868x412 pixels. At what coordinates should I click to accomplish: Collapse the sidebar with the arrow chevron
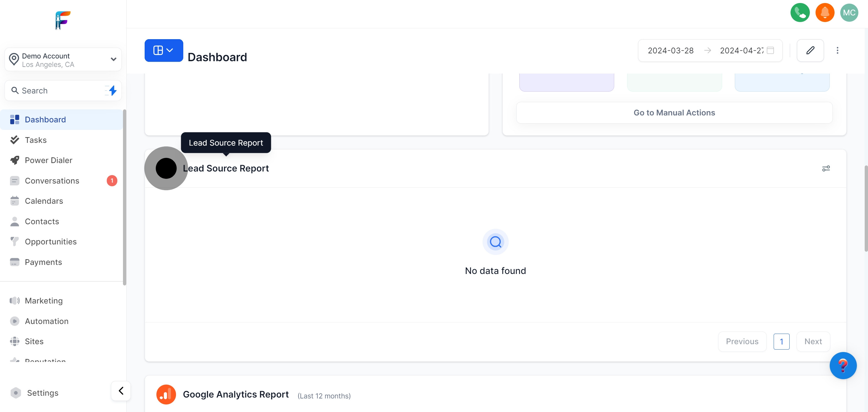pos(121,390)
